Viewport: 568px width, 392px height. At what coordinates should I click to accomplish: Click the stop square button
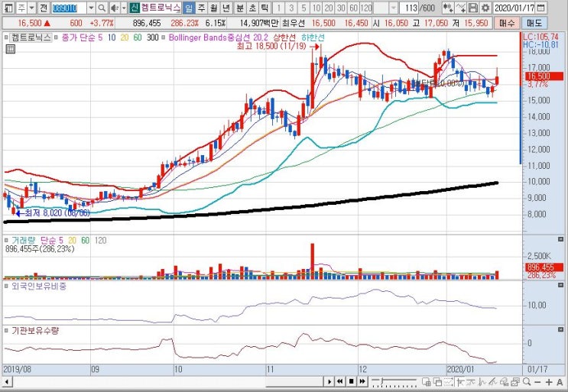pyautogui.click(x=351, y=381)
